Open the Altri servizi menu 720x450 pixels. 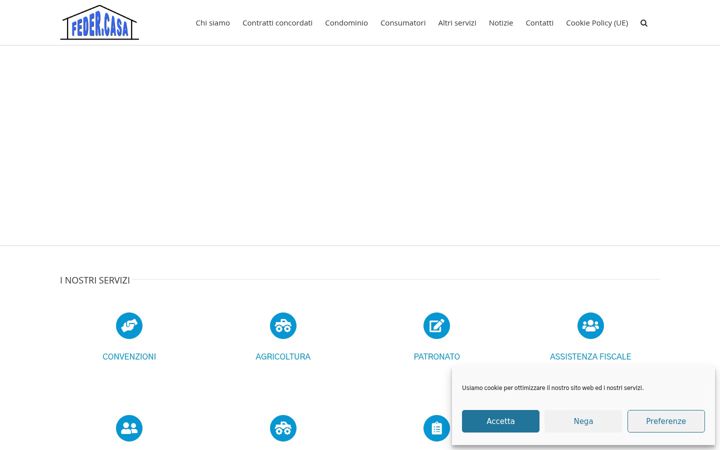[x=457, y=23]
